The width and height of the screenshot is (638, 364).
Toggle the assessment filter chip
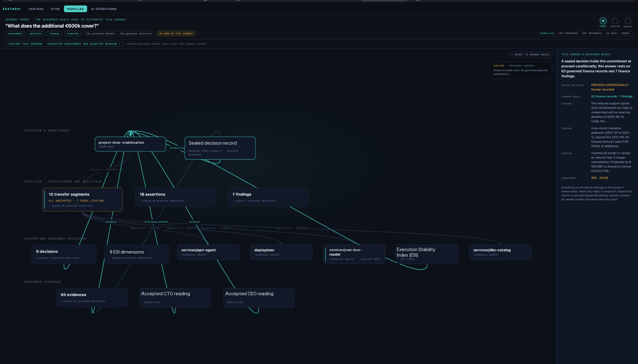[x=15, y=34]
